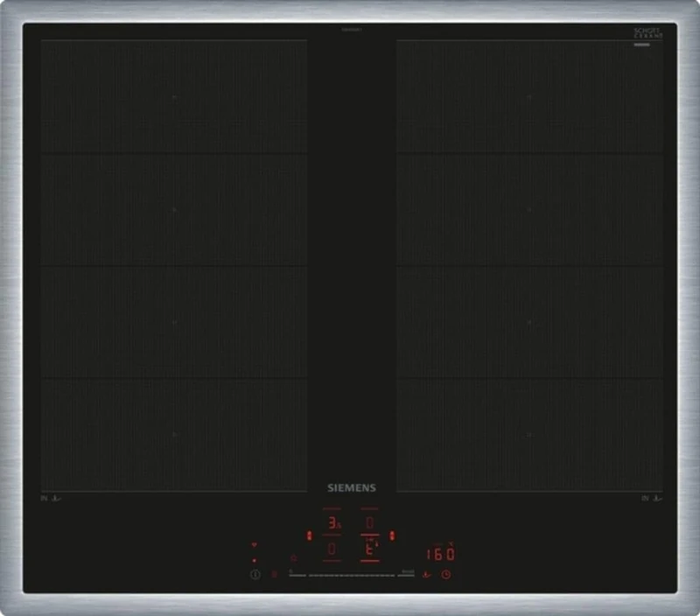Tap the heart indicator symbol
This screenshot has width=700, height=616.
[x=255, y=543]
